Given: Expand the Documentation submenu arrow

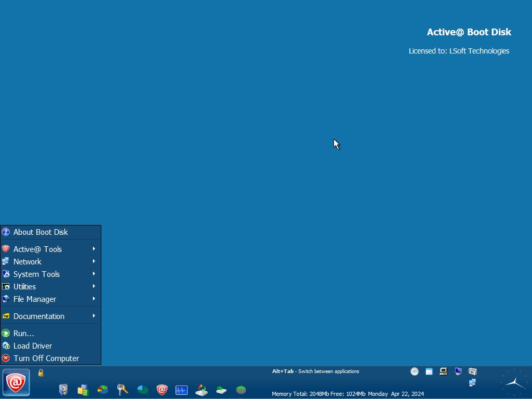Looking at the screenshot, I should click(94, 316).
